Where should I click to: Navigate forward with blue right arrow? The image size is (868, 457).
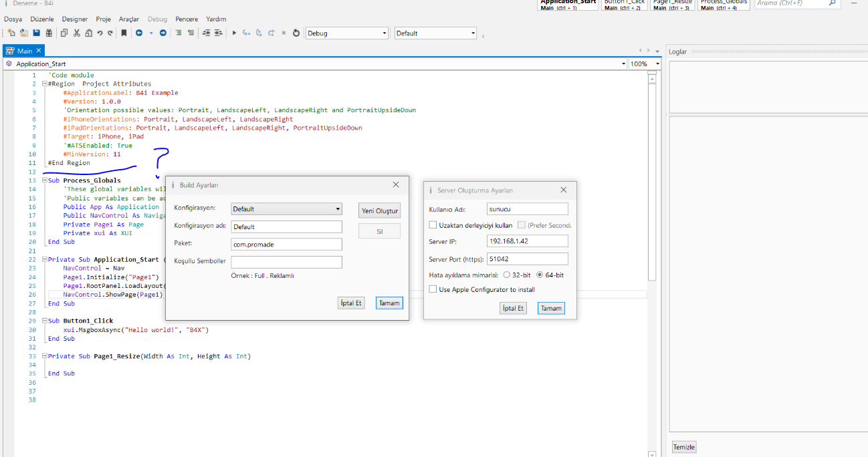(162, 33)
